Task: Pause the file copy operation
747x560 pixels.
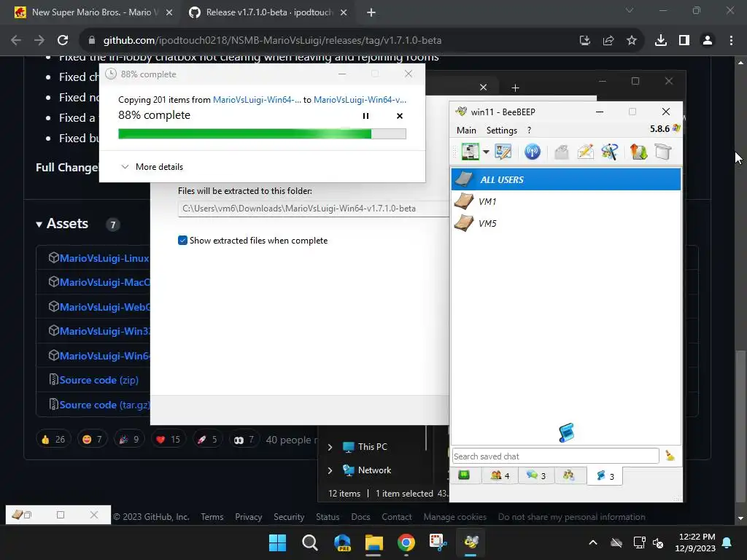Action: (x=365, y=116)
